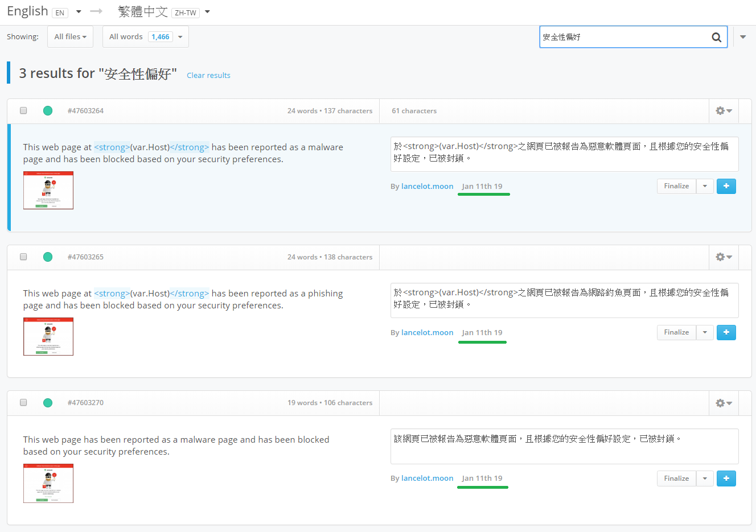Click string ID #47603264
Viewport: 756px width, 532px height.
pos(85,111)
